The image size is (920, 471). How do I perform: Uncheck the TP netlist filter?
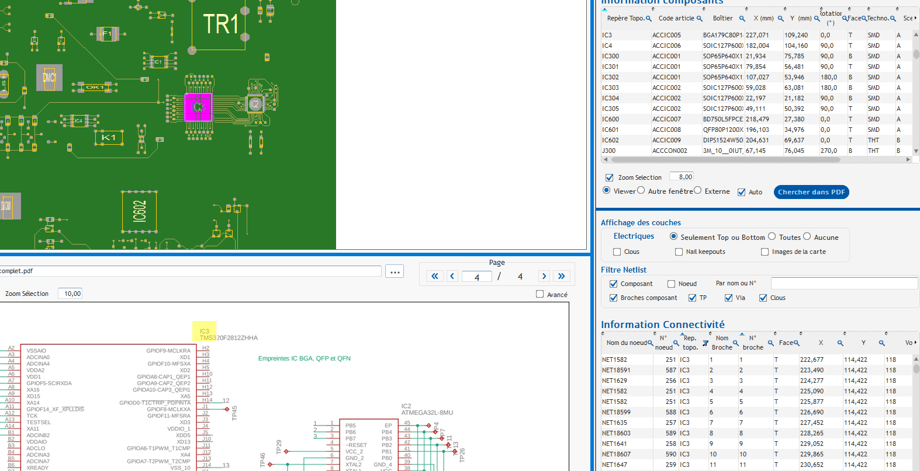692,297
